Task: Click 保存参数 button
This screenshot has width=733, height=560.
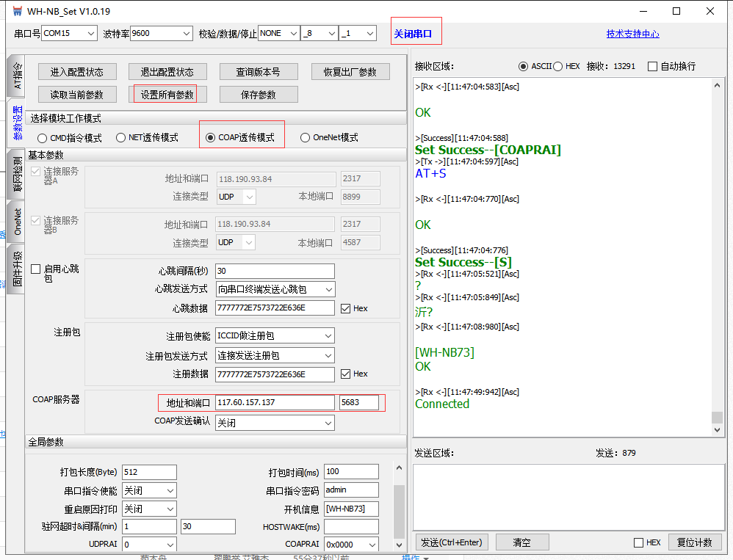Action: coord(259,95)
